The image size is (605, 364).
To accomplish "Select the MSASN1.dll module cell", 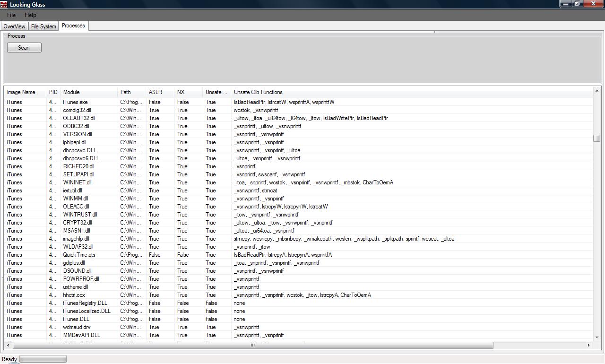I will pos(89,231).
